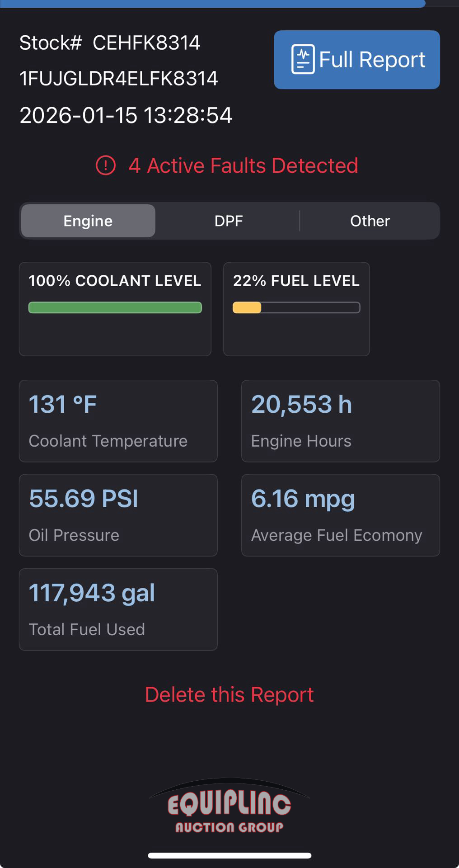Image resolution: width=459 pixels, height=868 pixels.
Task: Tap the Engine Hours card
Action: (x=340, y=421)
